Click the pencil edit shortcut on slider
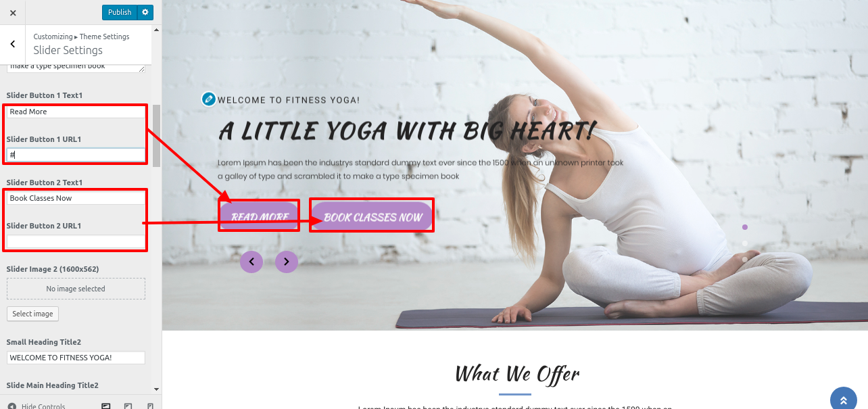Viewport: 868px width, 409px height. [x=208, y=99]
